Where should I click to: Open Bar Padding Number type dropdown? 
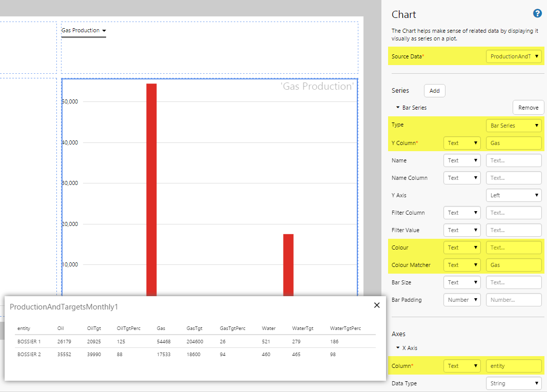pyautogui.click(x=461, y=300)
